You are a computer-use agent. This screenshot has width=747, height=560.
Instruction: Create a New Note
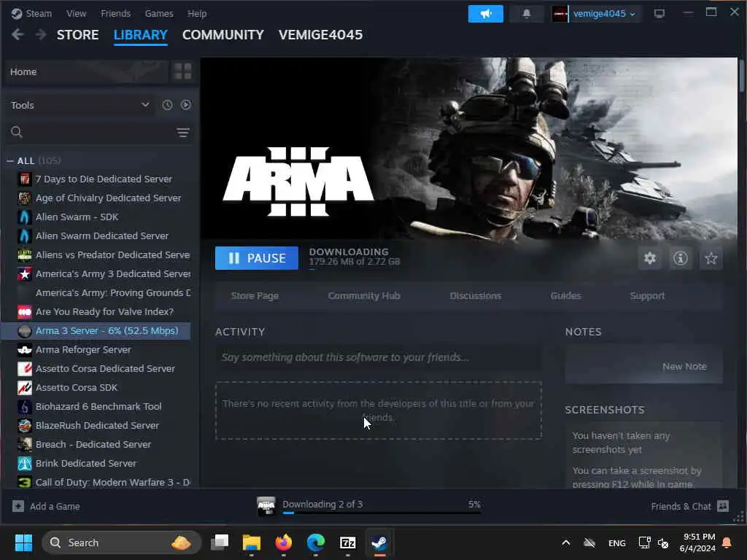point(684,366)
